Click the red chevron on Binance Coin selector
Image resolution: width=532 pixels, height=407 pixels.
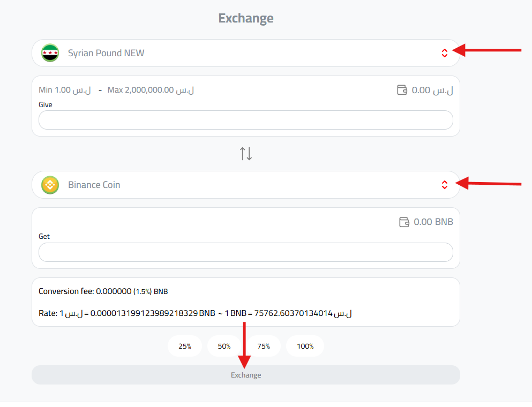[445, 185]
